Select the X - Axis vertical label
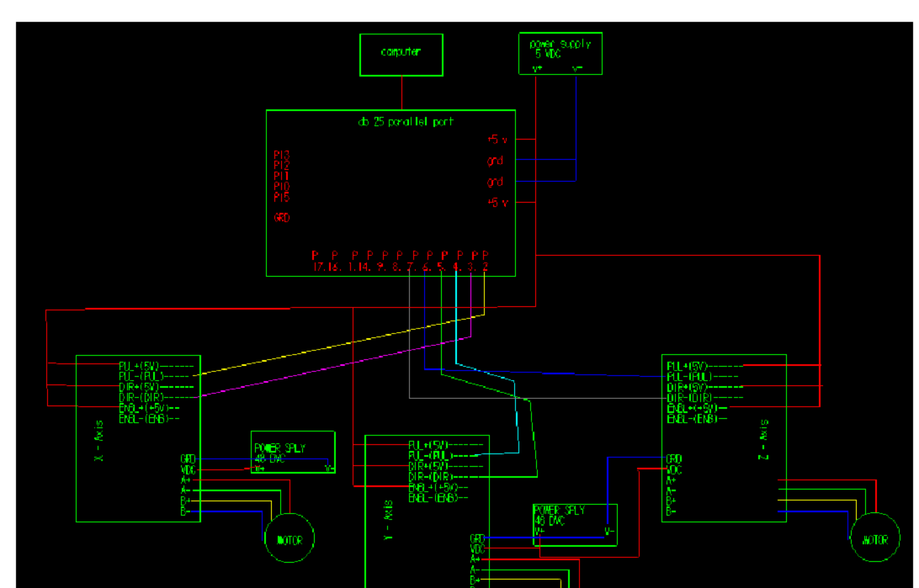This screenshot has width=919, height=588. click(99, 441)
